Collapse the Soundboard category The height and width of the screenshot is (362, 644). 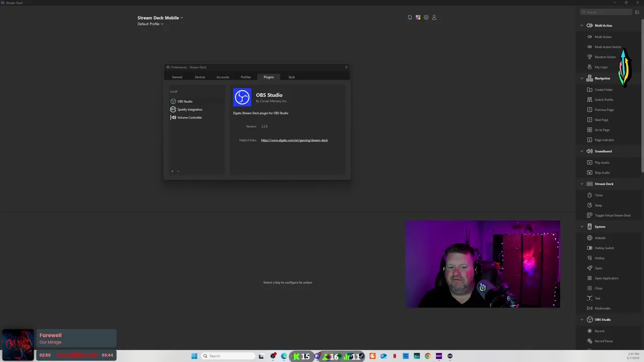[582, 151]
